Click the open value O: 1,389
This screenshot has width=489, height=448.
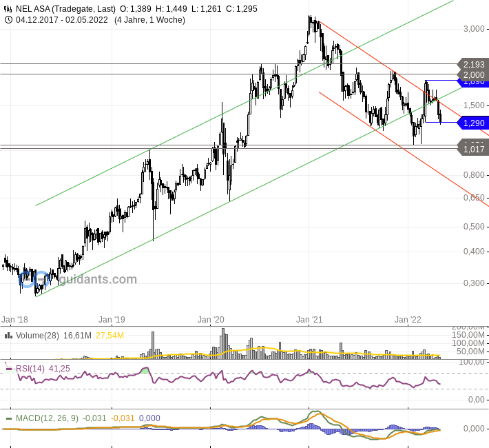(136, 9)
